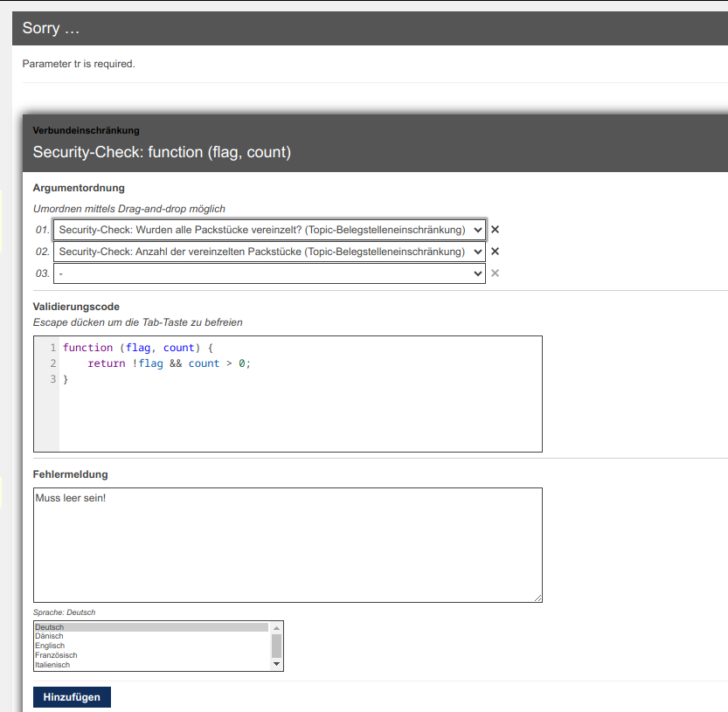Viewport: 728px width, 712px height.
Task: Open the 'Wurden alle Packstücke vereinzelt?' dropdown
Action: [x=269, y=230]
